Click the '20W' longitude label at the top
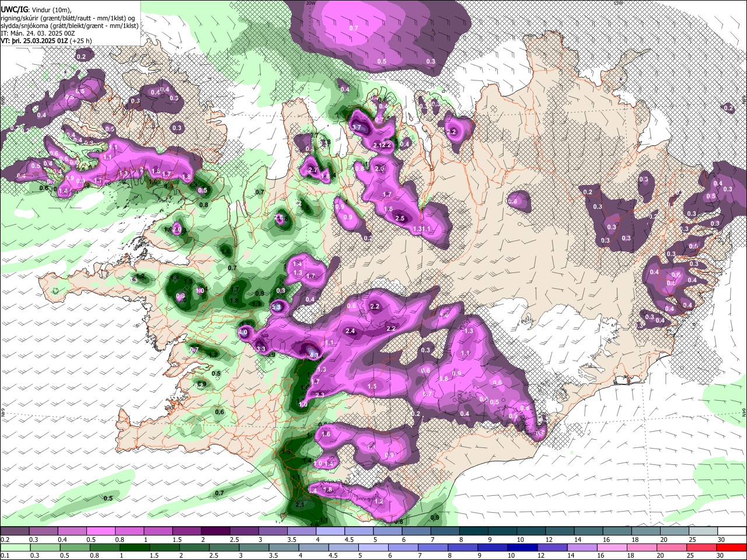This screenshot has width=747, height=560. (310, 3)
